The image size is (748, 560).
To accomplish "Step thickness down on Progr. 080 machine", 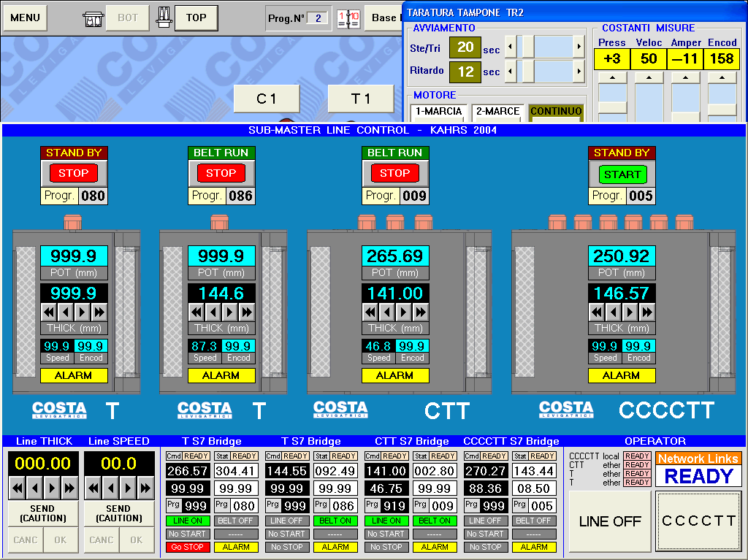I will [x=65, y=312].
